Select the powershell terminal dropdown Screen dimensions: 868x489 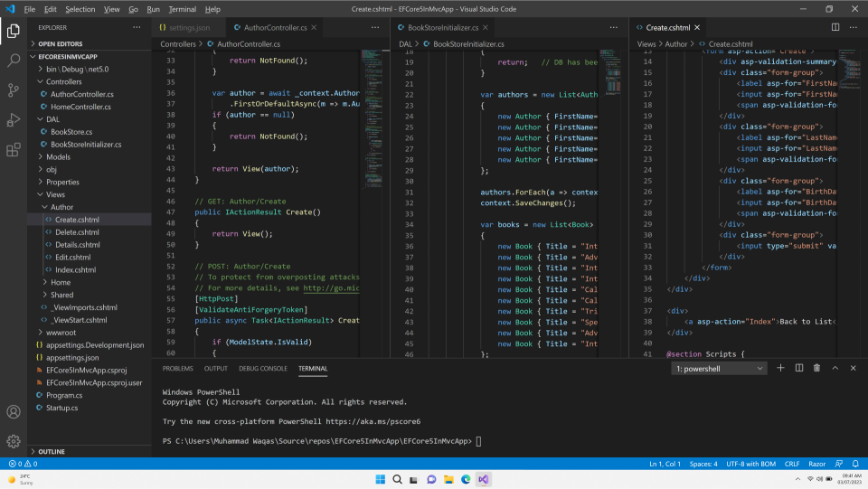[x=720, y=369]
